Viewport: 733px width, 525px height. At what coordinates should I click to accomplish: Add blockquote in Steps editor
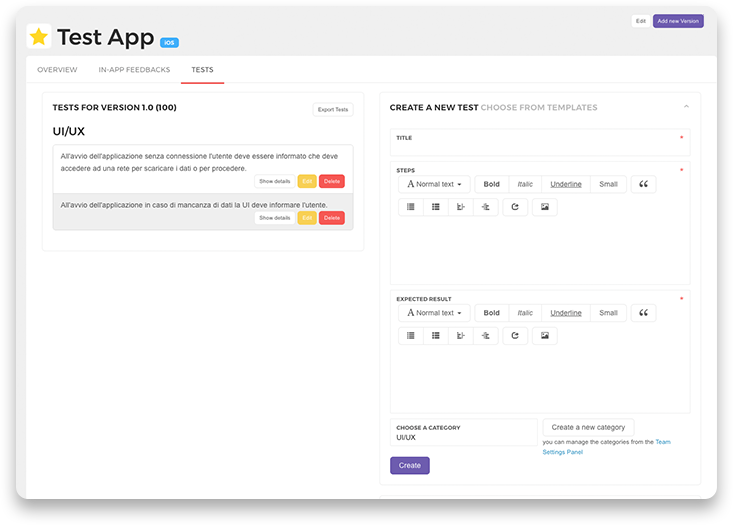pyautogui.click(x=644, y=184)
